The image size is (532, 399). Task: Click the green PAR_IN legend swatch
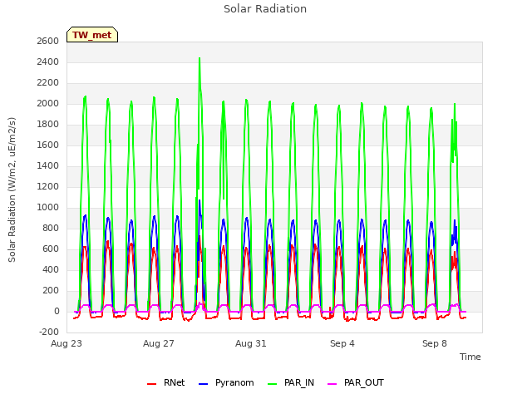(273, 384)
